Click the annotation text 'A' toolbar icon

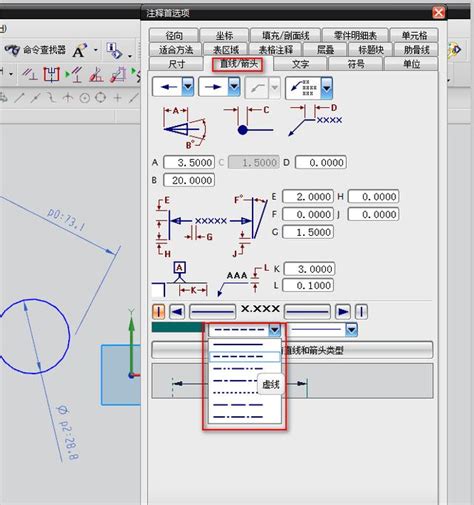(79, 50)
